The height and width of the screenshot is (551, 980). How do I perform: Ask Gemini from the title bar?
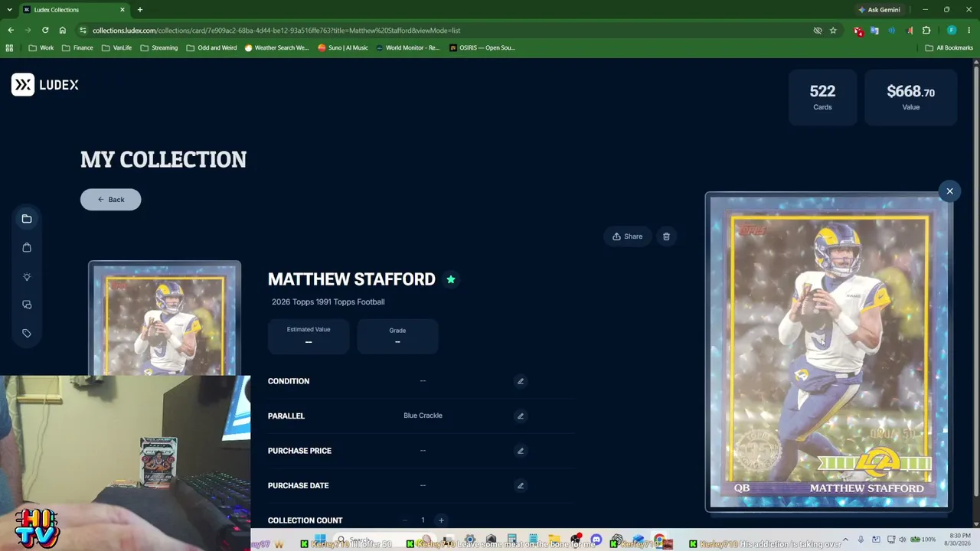pyautogui.click(x=879, y=10)
